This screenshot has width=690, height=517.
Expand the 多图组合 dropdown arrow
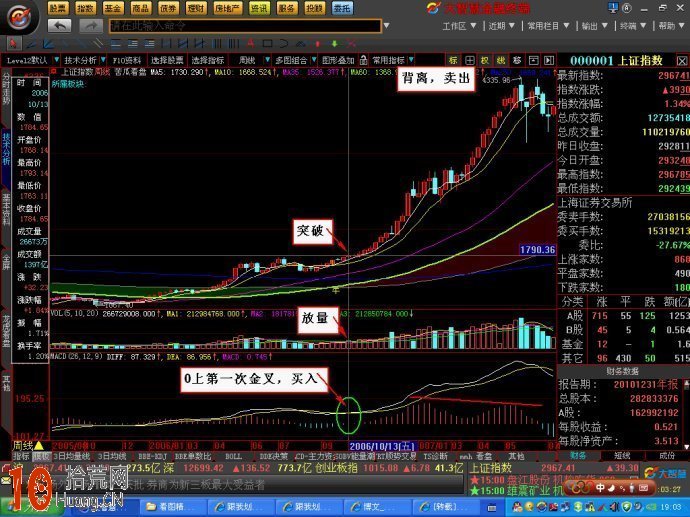(314, 60)
